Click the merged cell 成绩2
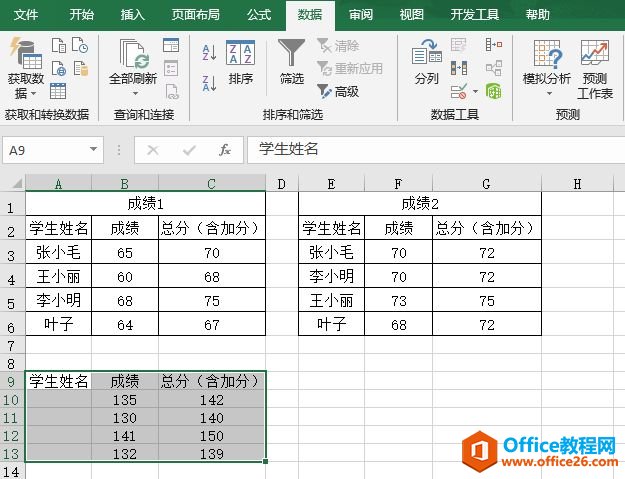The image size is (625, 479). [x=420, y=204]
